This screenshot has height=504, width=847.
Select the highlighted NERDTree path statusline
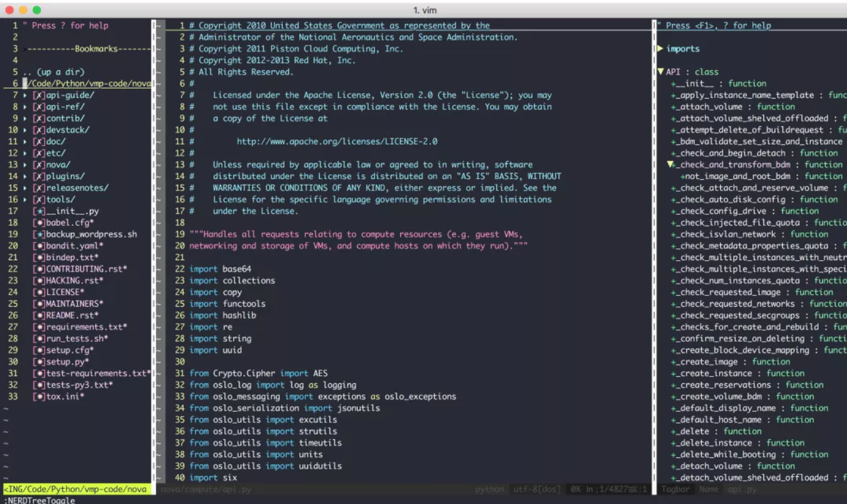[x=75, y=488]
